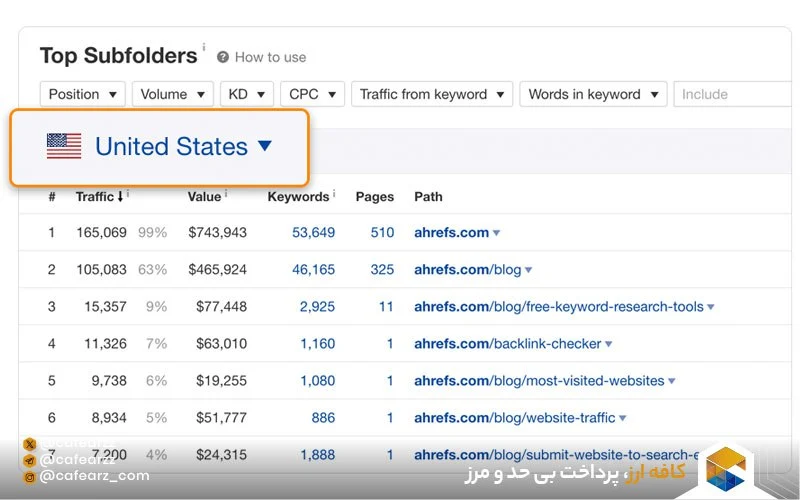The height and width of the screenshot is (500, 800).
Task: Expand arrow beside the website-traffic path
Action: 622,418
